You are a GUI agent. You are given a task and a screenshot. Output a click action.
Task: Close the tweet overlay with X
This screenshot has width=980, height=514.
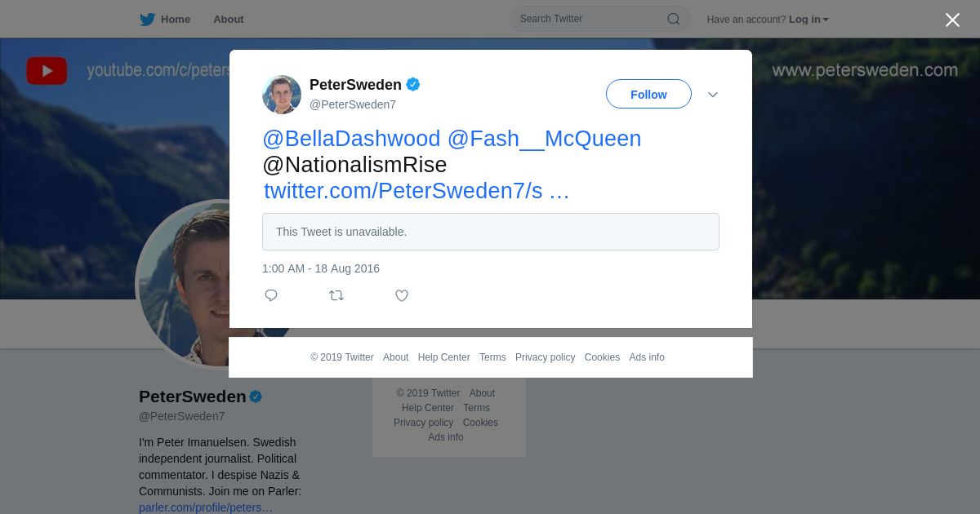pos(952,20)
